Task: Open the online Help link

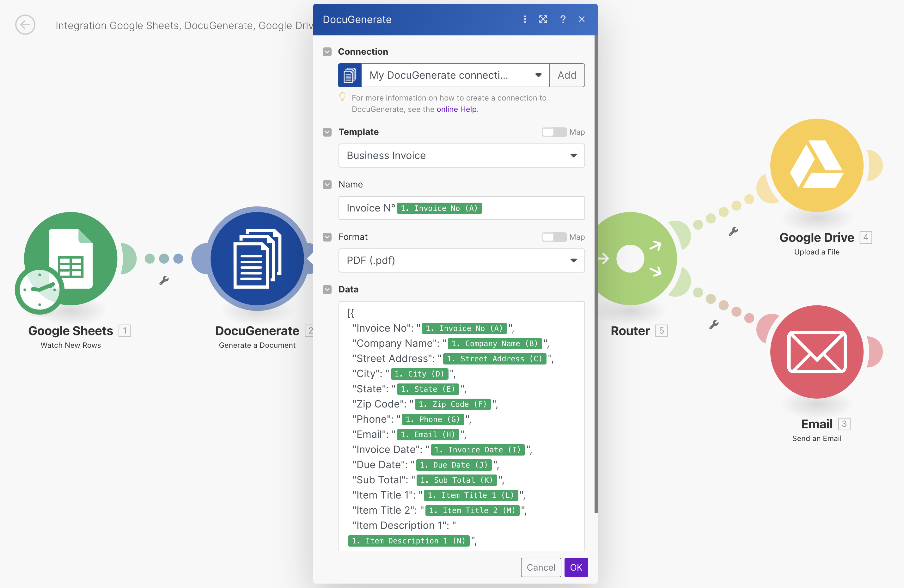Action: coord(456,109)
